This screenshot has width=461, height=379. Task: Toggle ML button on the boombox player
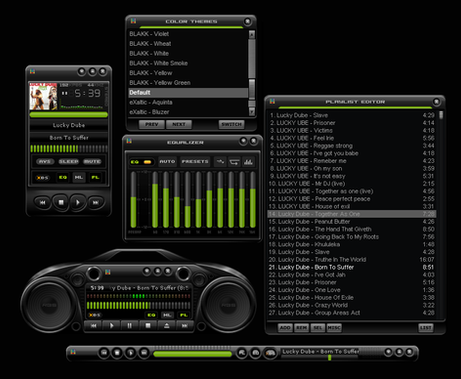pos(167,315)
